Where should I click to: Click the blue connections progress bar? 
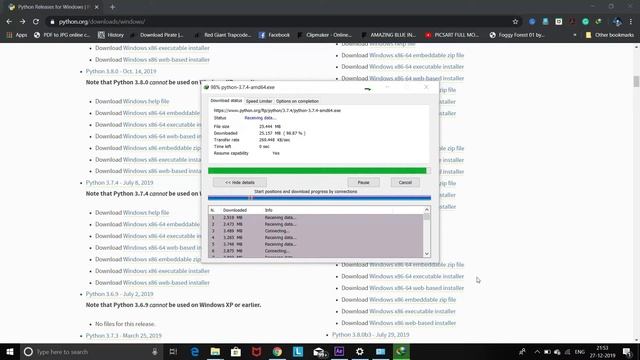[x=319, y=198]
